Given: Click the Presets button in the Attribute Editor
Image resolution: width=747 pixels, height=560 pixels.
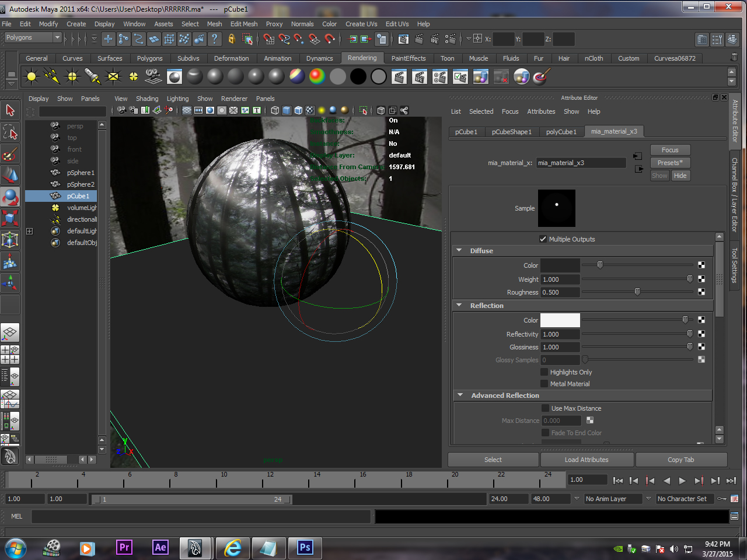Looking at the screenshot, I should point(670,162).
